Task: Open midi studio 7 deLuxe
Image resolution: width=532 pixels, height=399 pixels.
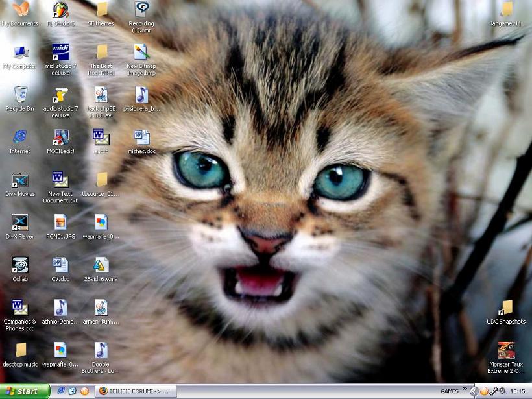Action: pos(60,53)
